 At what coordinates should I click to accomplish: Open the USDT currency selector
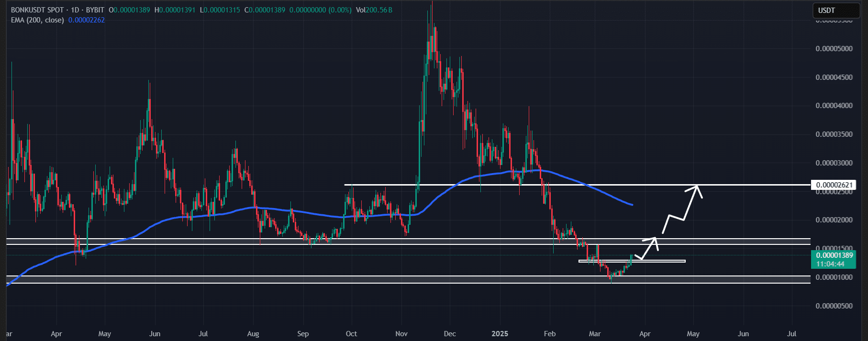tap(826, 10)
